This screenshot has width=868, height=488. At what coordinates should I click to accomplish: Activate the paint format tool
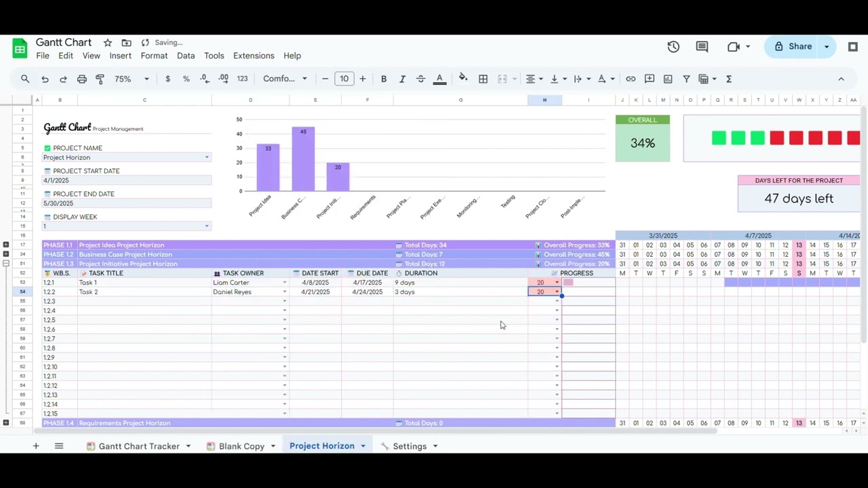100,79
